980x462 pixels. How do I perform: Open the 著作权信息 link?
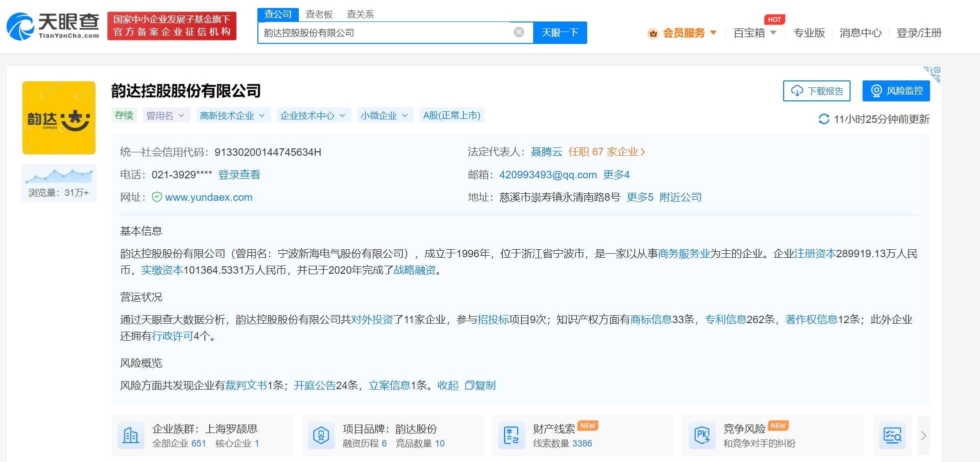click(x=811, y=320)
